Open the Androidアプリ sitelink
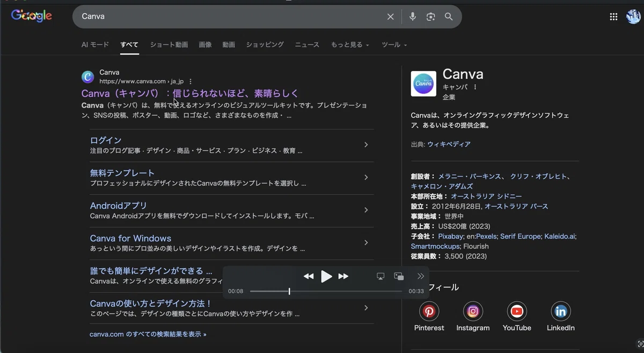Viewport: 644px width, 353px height. click(118, 206)
